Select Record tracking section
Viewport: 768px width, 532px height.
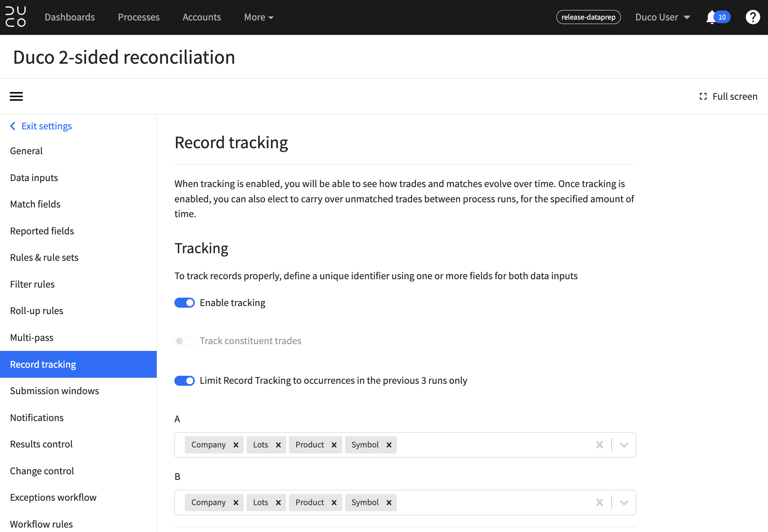[x=78, y=365]
